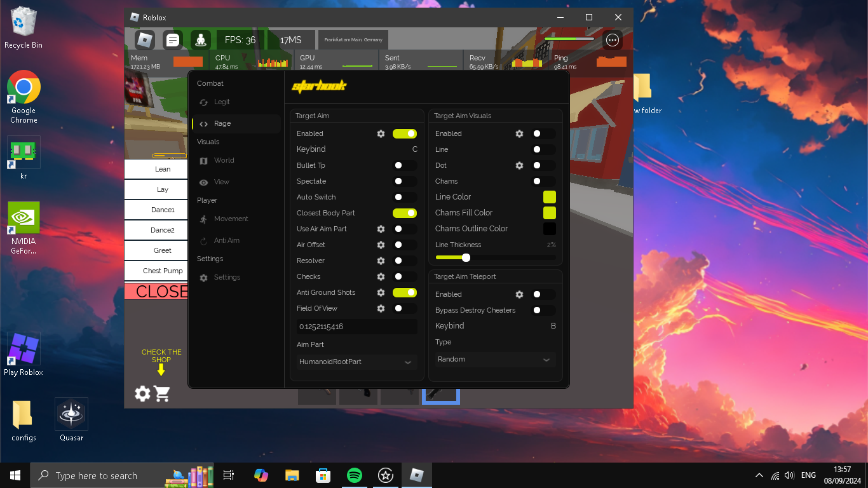Screen dimensions: 868x488
Task: Click the Line Thickness slider handle
Action: [x=466, y=257]
